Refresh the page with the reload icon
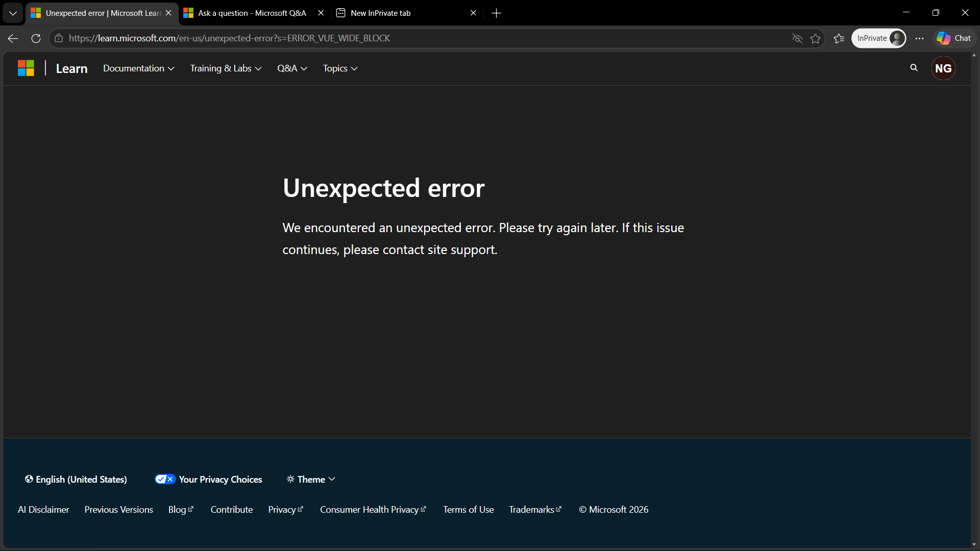980x551 pixels. click(x=36, y=38)
